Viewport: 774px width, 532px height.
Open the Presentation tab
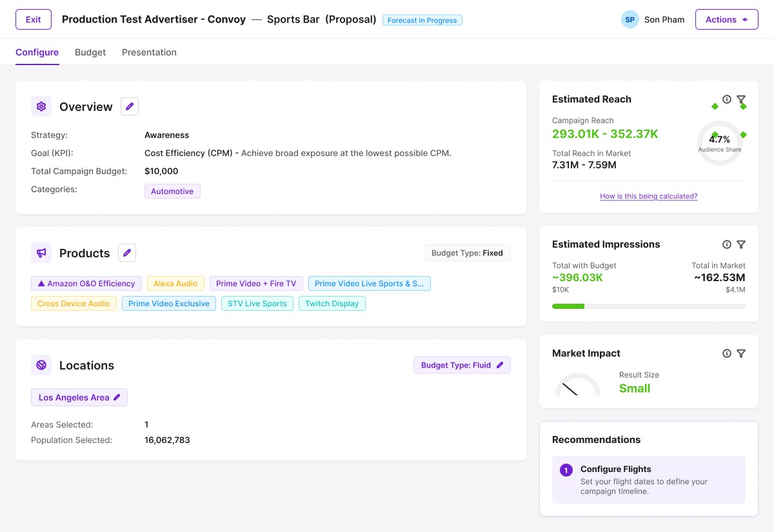[149, 52]
